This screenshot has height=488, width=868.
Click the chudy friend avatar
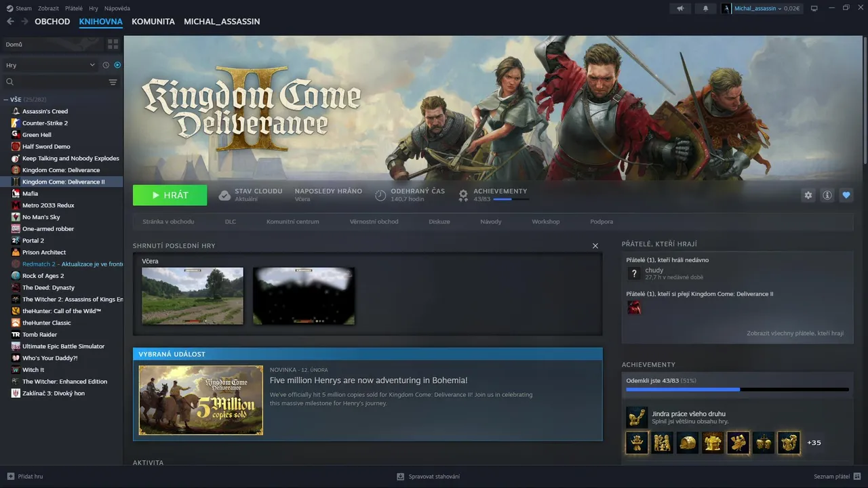pyautogui.click(x=634, y=273)
